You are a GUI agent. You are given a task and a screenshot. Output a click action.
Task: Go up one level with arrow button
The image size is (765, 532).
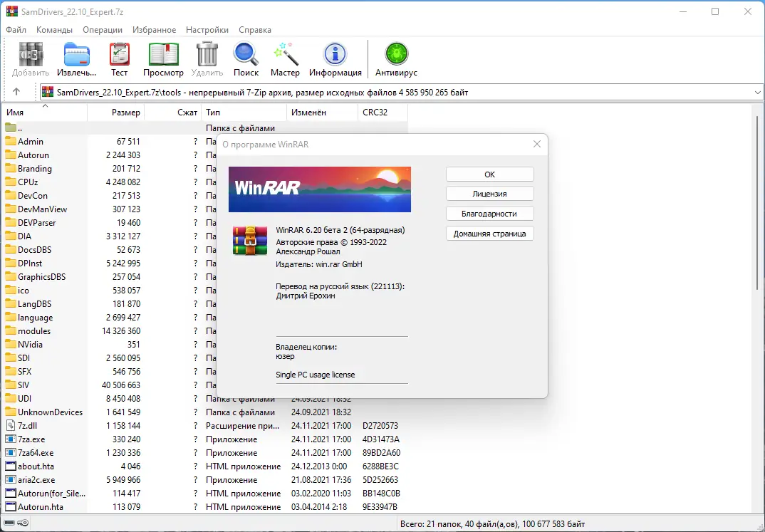[16, 92]
